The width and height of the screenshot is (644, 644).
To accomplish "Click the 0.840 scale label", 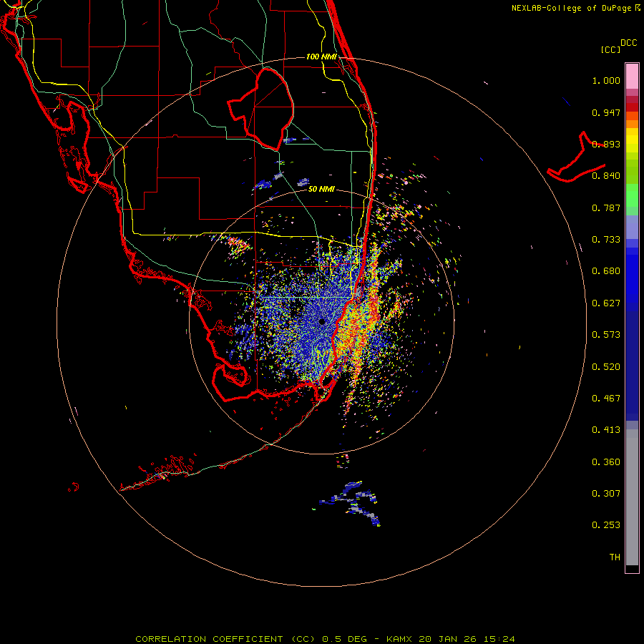I will coord(606,176).
